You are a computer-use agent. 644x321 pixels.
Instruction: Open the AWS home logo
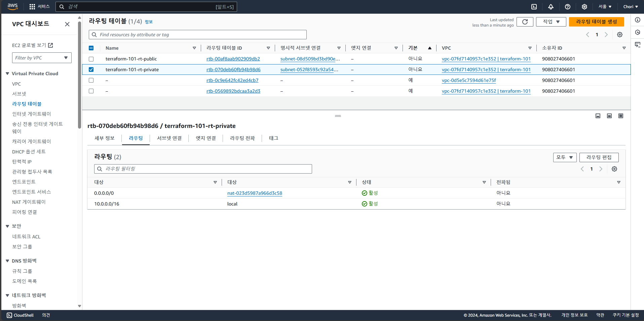[12, 6]
